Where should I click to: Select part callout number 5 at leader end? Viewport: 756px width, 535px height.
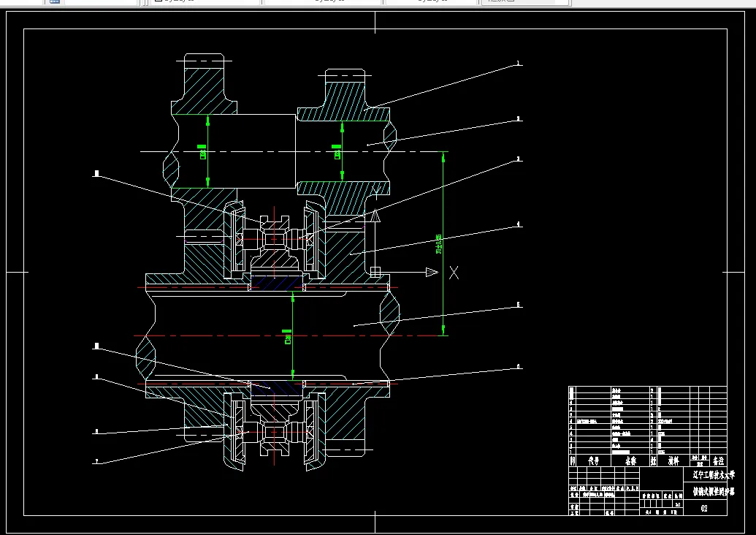tap(519, 304)
